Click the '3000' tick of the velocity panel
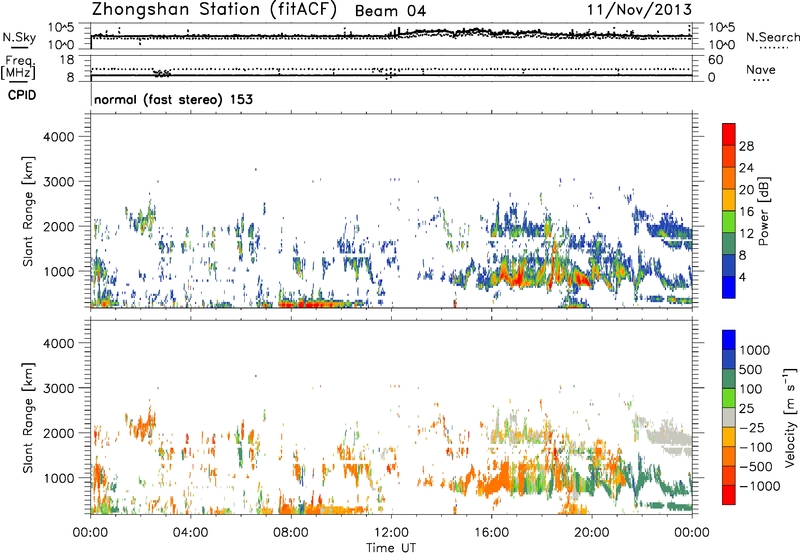The width and height of the screenshot is (800, 554). coord(59,388)
